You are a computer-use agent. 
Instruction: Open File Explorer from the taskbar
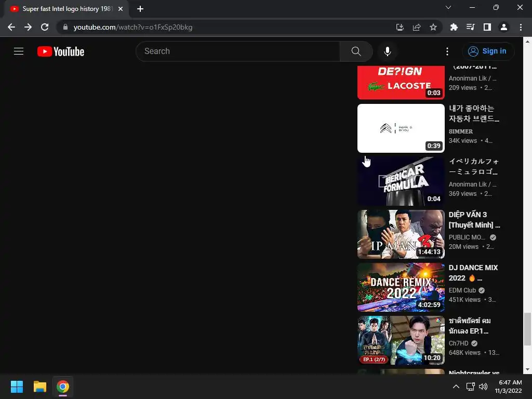[39, 387]
